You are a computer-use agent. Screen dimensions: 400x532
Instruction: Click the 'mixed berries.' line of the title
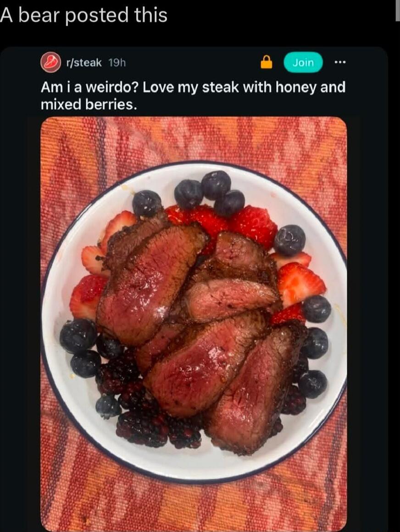89,105
